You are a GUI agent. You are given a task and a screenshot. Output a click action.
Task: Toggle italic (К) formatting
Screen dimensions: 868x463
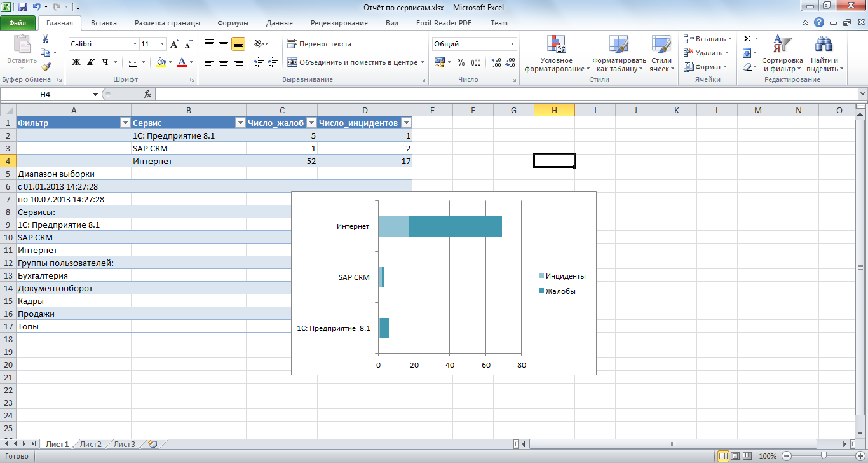(90, 62)
